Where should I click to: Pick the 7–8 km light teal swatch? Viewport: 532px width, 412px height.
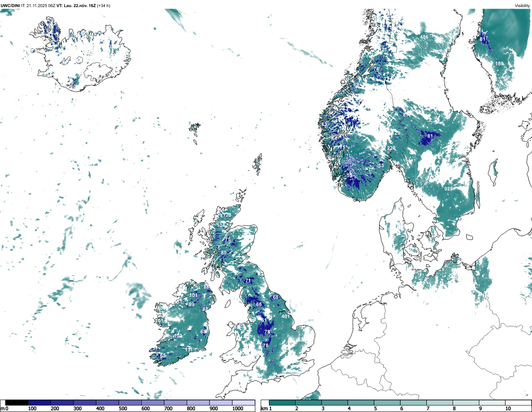(439, 402)
